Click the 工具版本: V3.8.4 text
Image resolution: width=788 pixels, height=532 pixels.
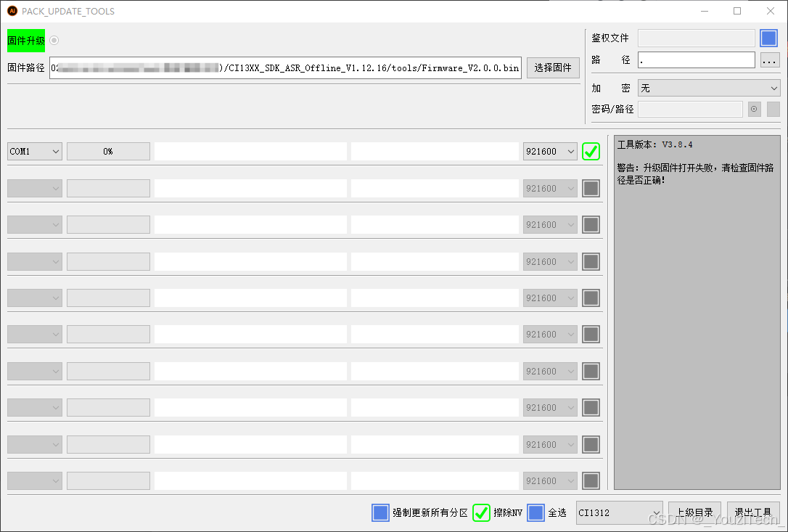[x=654, y=145]
